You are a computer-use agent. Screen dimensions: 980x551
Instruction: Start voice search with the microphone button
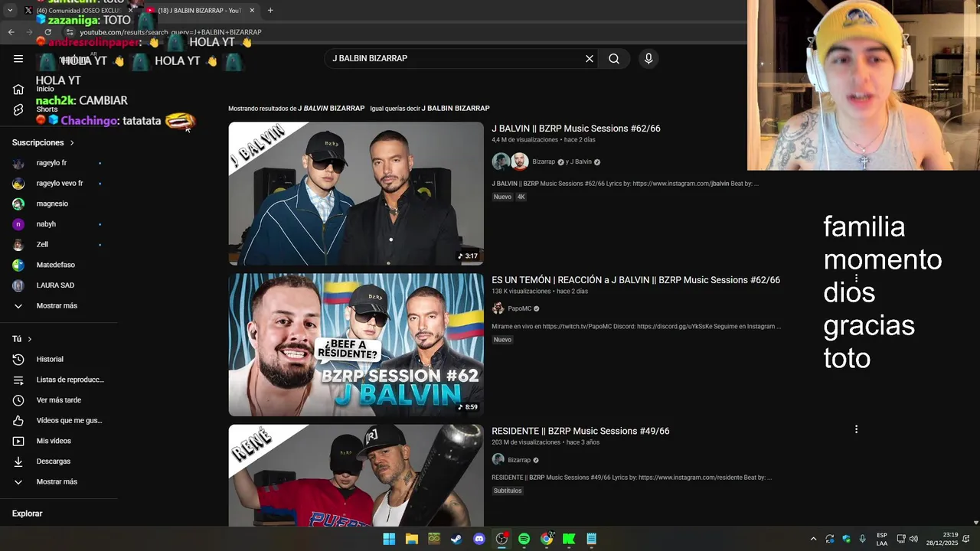648,59
